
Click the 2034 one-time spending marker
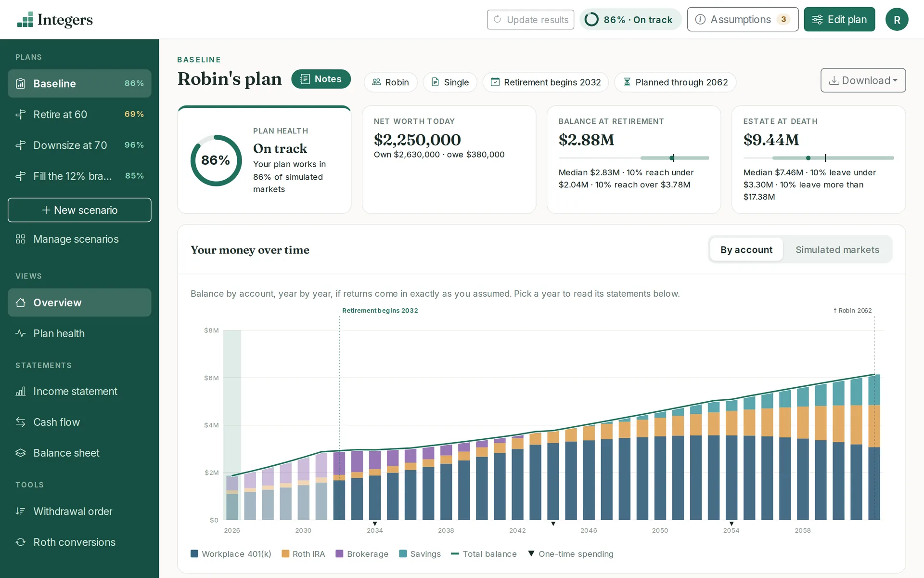[375, 524]
